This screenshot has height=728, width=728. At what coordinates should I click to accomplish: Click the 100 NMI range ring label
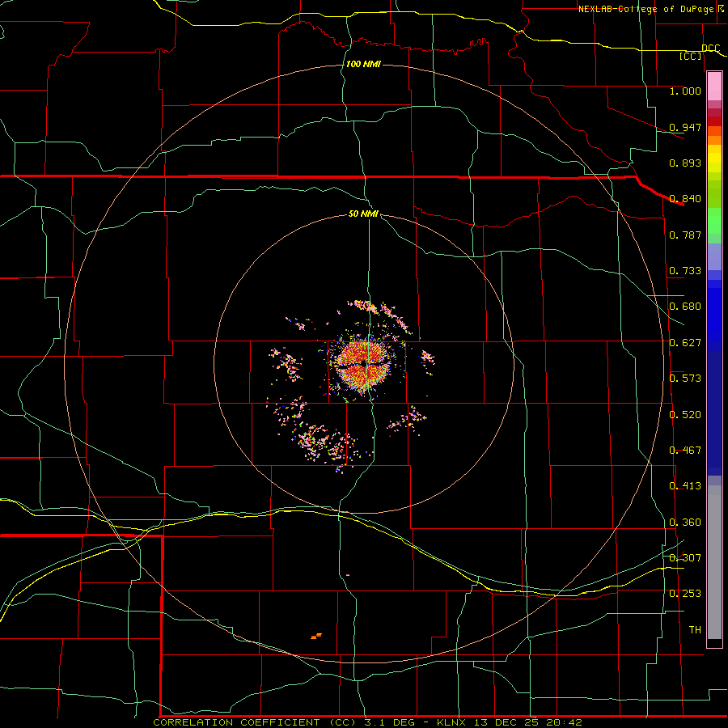[x=363, y=64]
